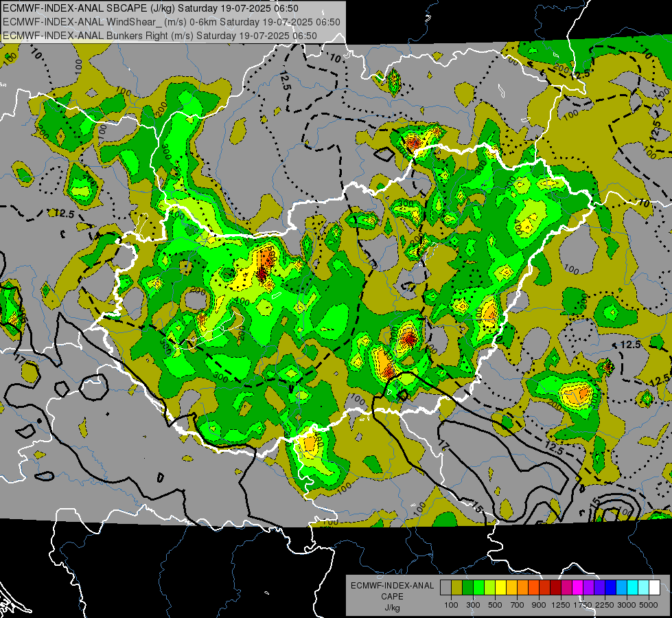Pick the cyan swatch after 3000

[x=633, y=588]
